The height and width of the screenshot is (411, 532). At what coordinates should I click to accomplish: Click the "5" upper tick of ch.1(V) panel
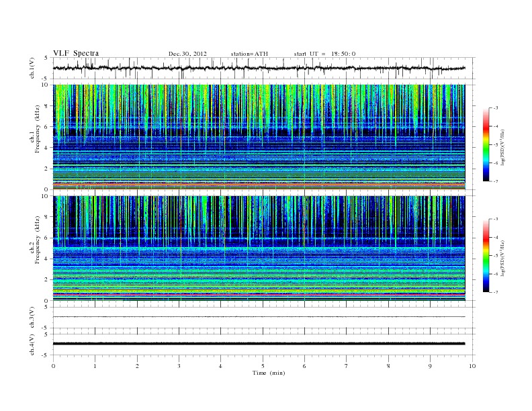coord(47,58)
